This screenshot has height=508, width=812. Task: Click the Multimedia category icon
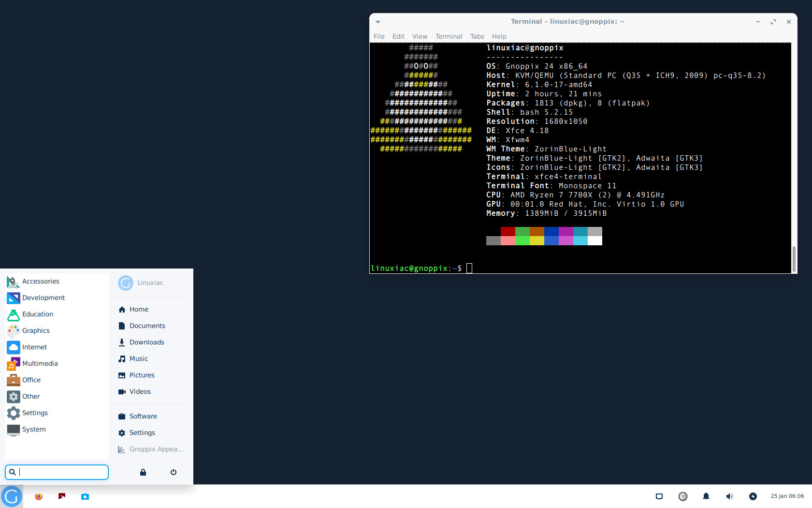13,364
